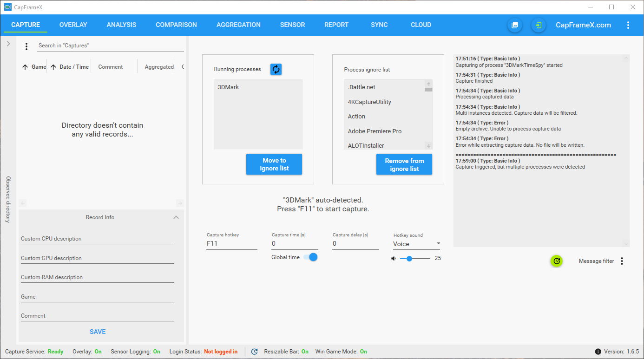Sort captures by Date / Time column

pos(69,67)
